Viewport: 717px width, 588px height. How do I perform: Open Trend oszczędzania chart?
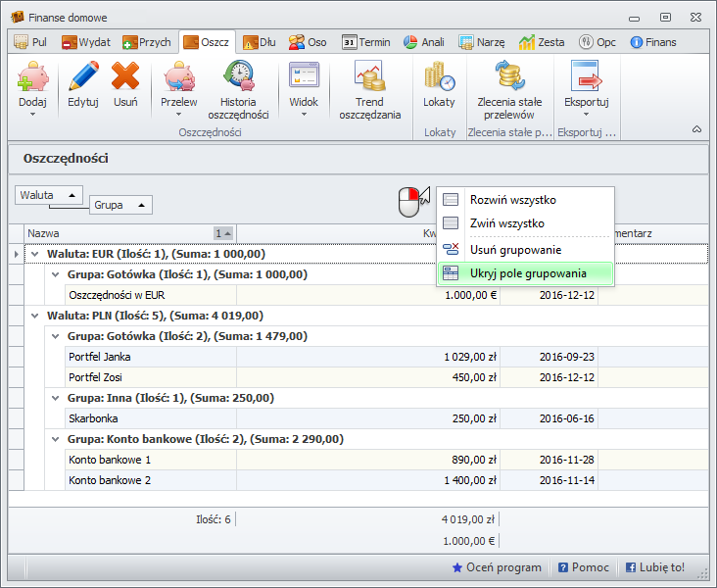[369, 76]
